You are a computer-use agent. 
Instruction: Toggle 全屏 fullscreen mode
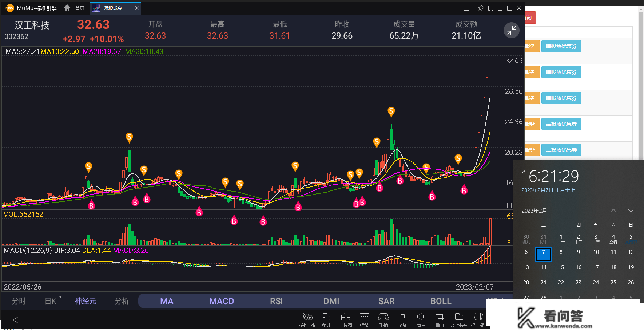pos(402,320)
